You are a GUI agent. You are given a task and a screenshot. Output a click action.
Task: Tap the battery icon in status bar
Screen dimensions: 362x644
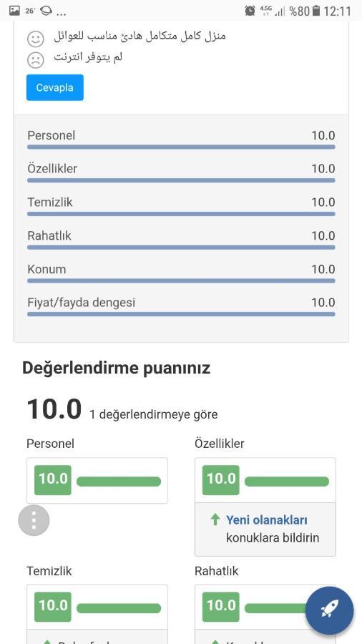click(x=315, y=11)
